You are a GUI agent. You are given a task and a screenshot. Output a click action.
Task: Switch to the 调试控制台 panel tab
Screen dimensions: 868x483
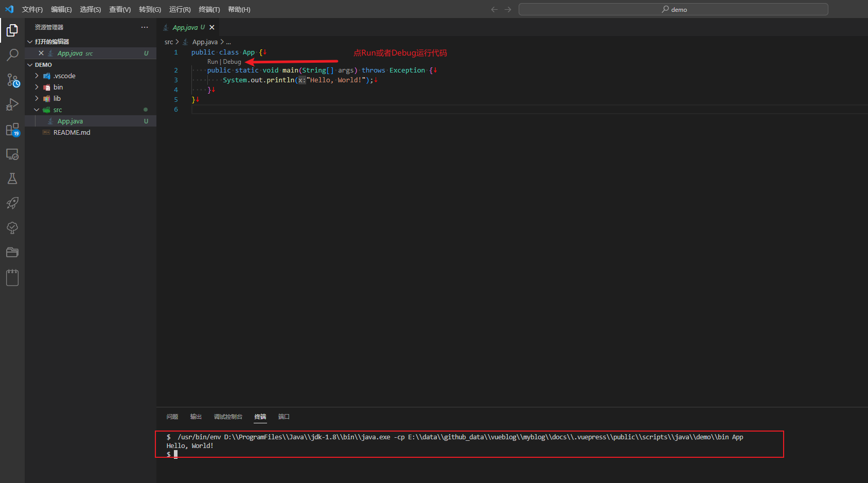tap(228, 417)
